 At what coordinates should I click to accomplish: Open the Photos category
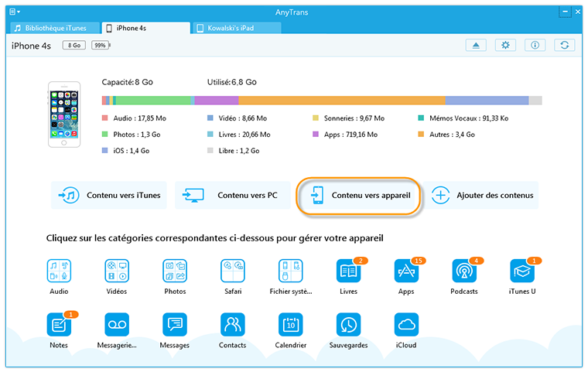tap(175, 271)
